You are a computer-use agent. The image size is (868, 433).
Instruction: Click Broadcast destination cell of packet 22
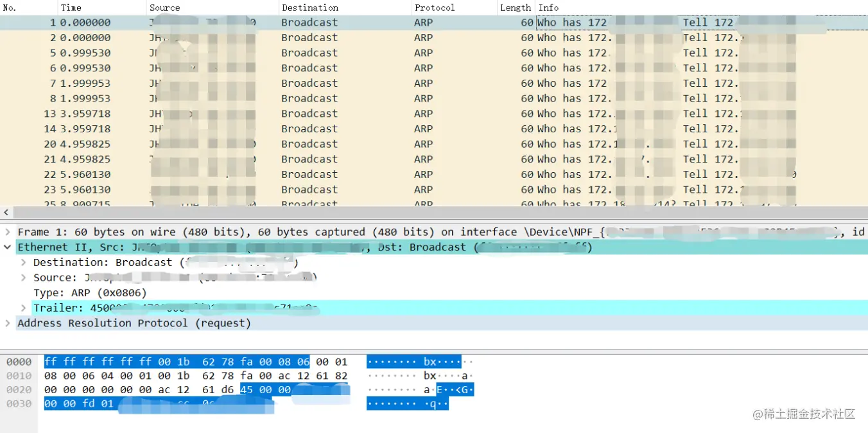pyautogui.click(x=309, y=174)
